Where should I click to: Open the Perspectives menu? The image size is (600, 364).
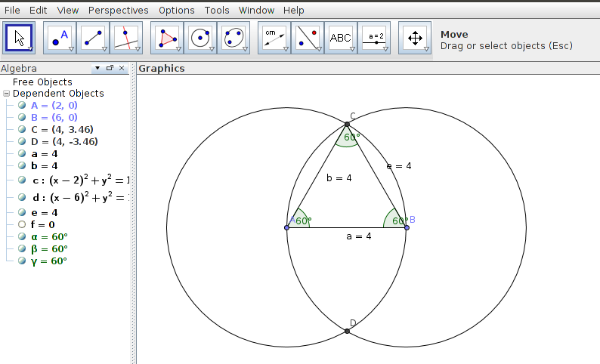[x=118, y=11]
